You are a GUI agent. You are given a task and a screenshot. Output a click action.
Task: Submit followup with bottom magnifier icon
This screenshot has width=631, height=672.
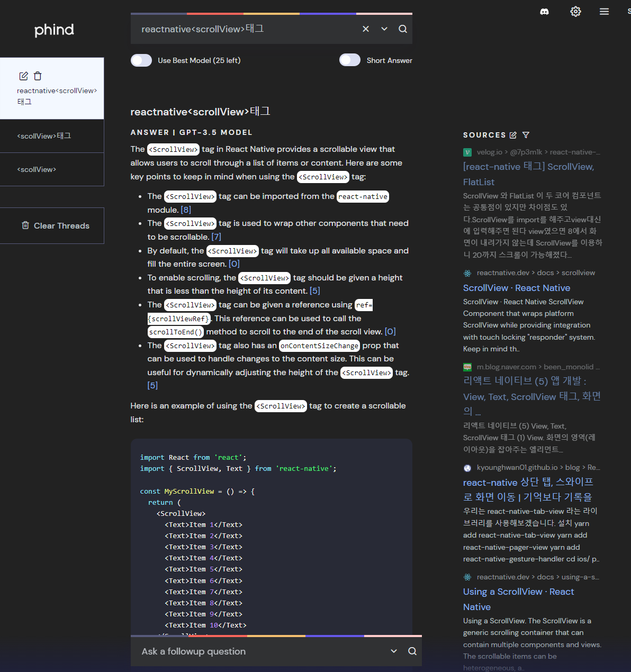coord(412,651)
